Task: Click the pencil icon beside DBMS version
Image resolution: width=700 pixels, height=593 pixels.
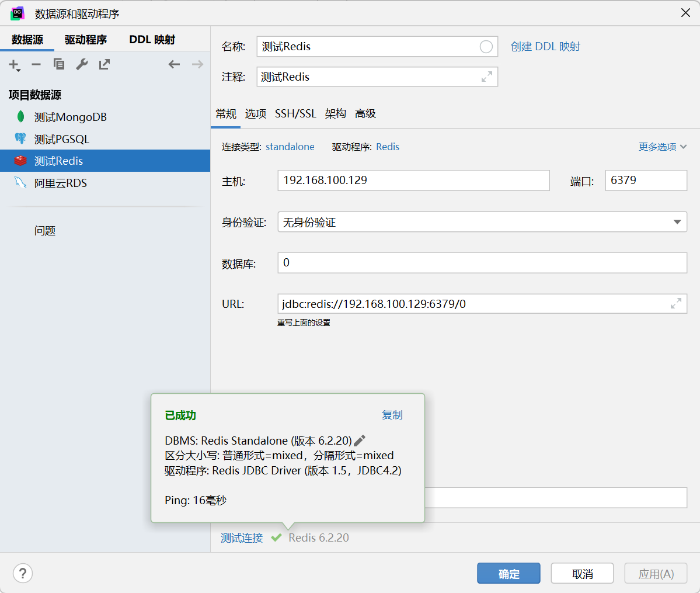Action: pyautogui.click(x=360, y=441)
